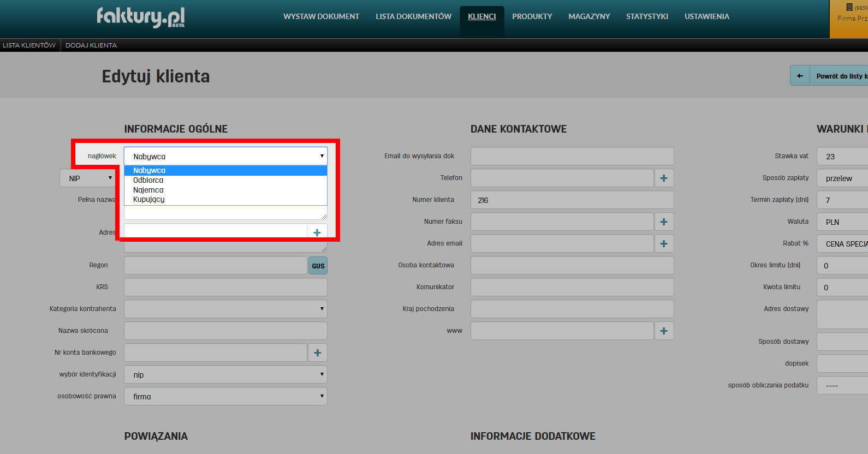Click the plus icon beside Numer faksu
This screenshot has height=454, width=868.
[x=664, y=222]
